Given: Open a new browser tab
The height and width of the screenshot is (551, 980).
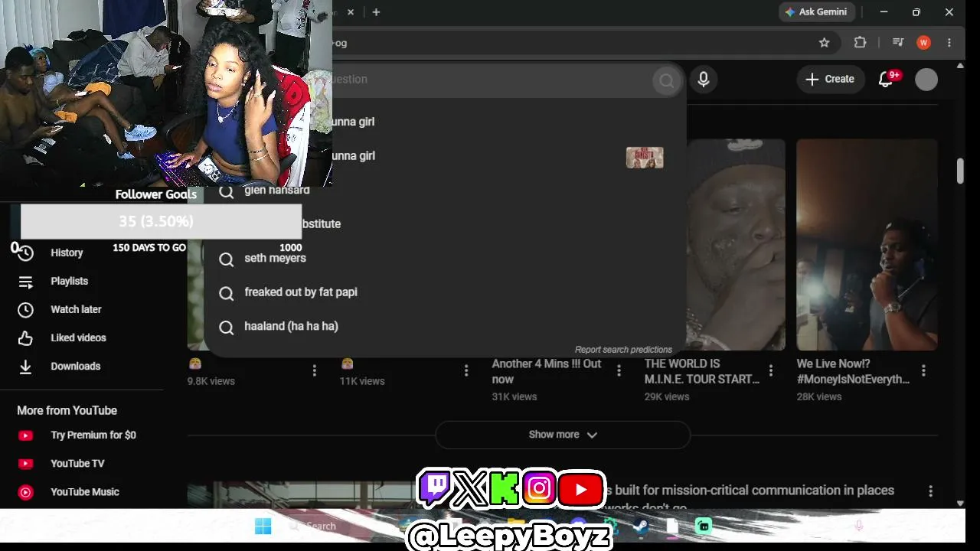Looking at the screenshot, I should pos(376,12).
